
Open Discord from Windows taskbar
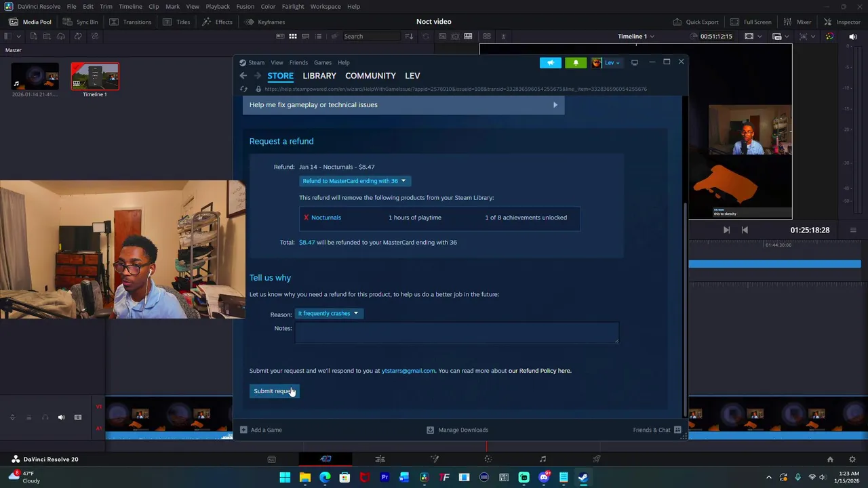tap(544, 477)
